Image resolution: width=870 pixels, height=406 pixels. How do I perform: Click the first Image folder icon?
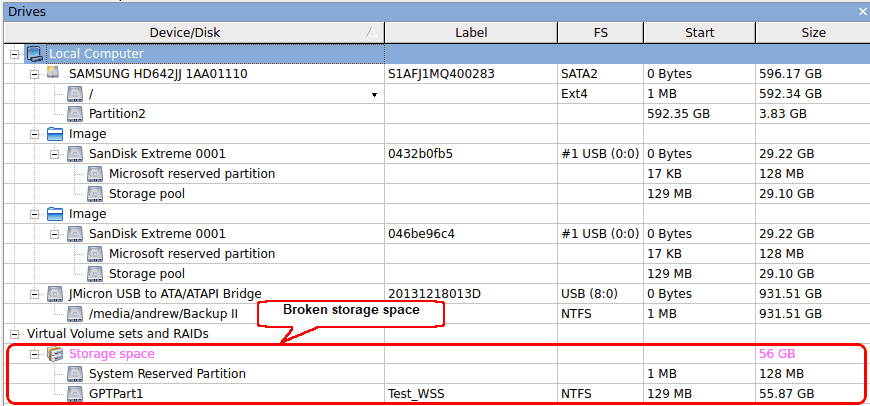[55, 134]
